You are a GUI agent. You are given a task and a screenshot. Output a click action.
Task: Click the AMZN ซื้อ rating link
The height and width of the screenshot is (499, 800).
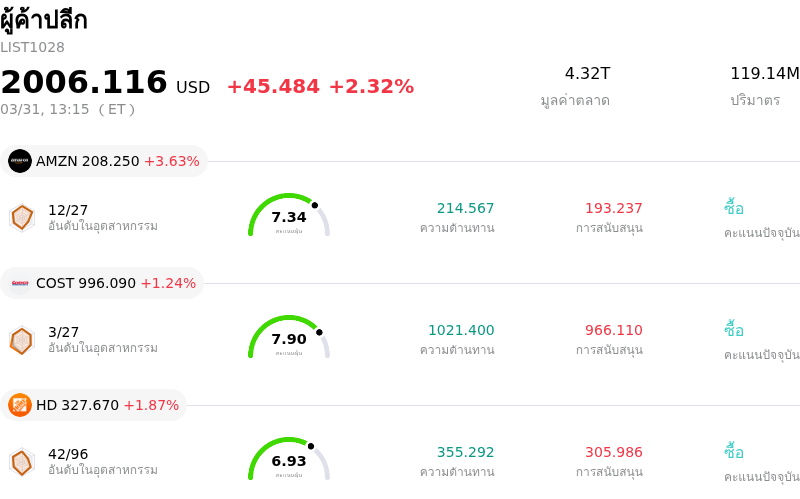[734, 208]
